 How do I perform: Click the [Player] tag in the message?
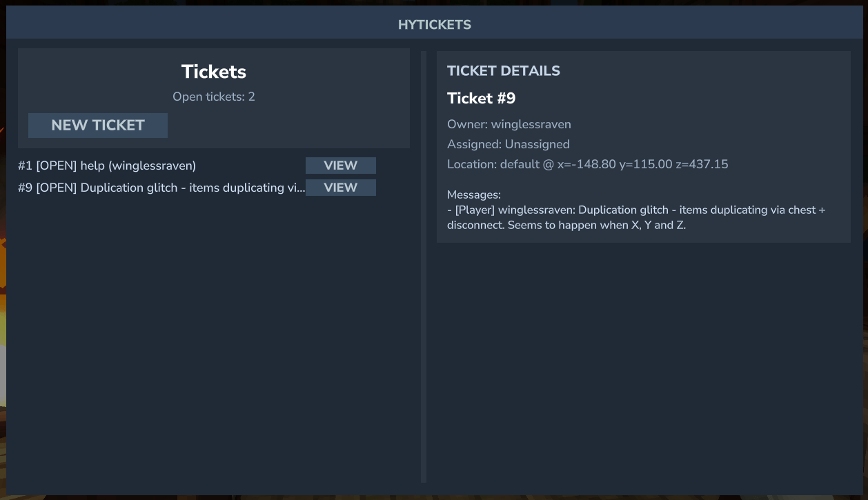475,210
